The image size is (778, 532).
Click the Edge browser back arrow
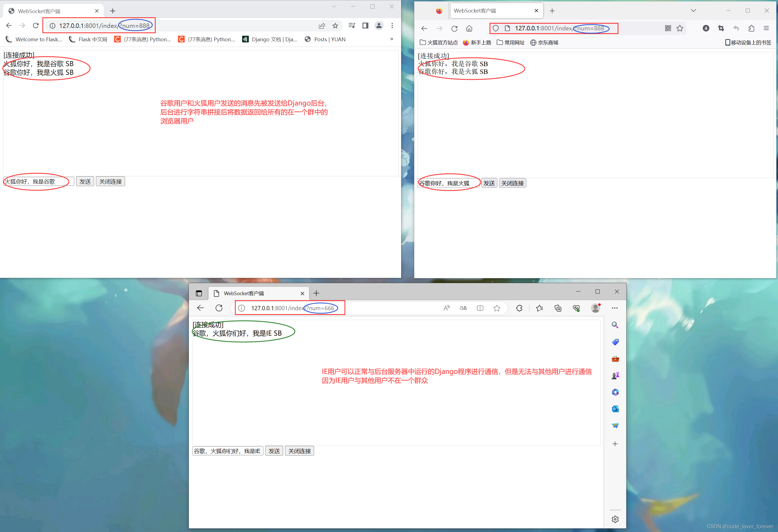click(x=200, y=307)
